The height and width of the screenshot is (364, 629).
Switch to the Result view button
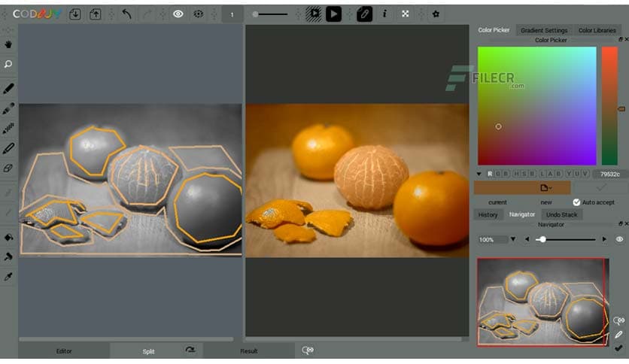point(248,351)
